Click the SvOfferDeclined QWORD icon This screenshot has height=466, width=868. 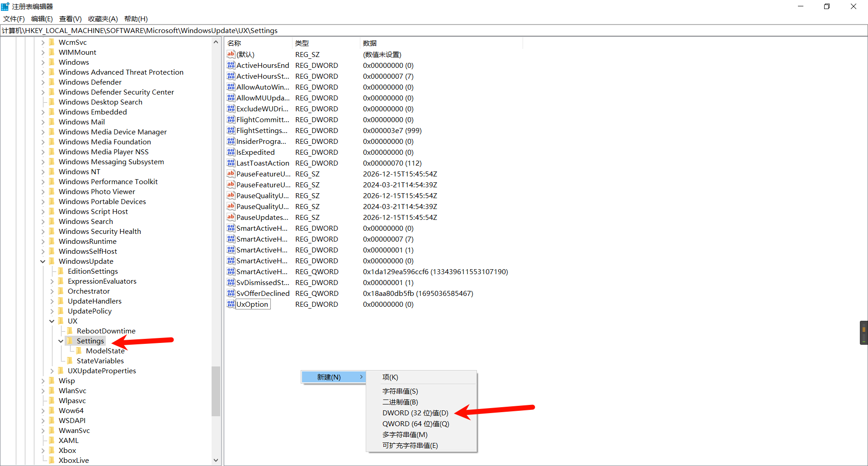coord(231,293)
